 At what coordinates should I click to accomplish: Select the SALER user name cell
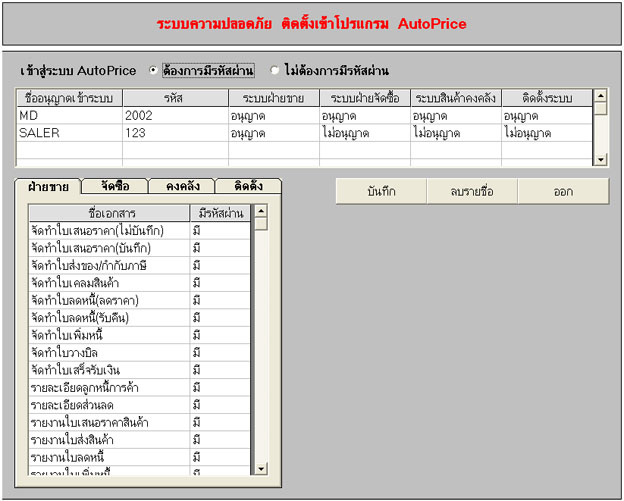[70, 133]
